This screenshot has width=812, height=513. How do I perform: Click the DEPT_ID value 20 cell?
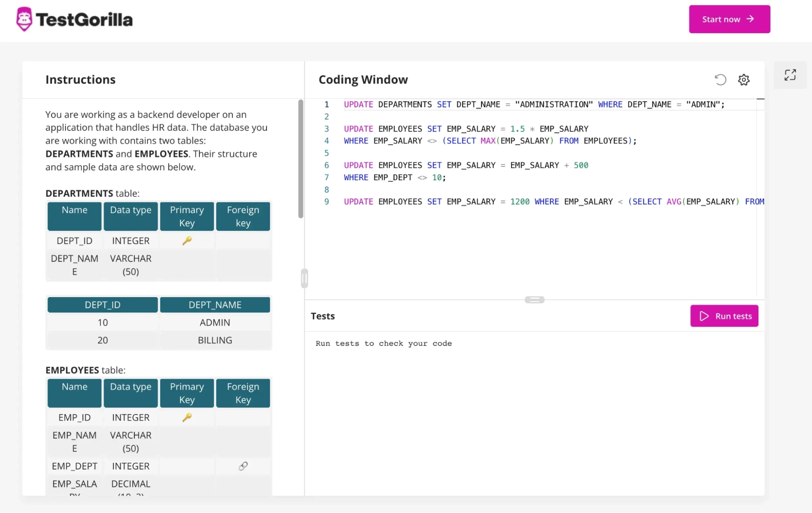pyautogui.click(x=102, y=340)
